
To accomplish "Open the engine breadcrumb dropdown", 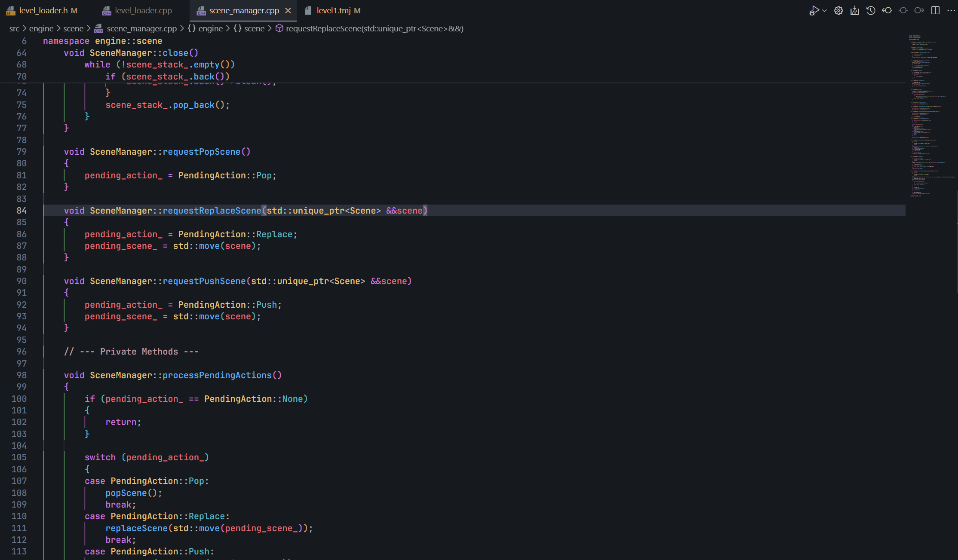I will [x=210, y=28].
